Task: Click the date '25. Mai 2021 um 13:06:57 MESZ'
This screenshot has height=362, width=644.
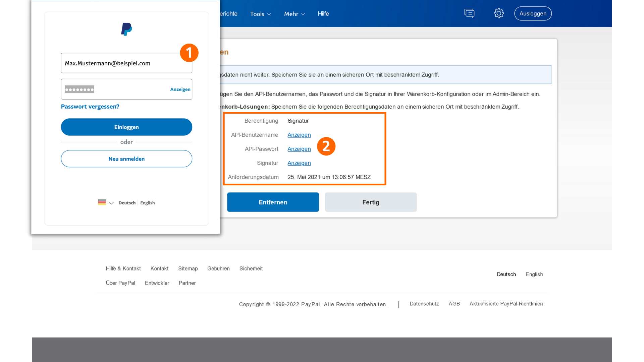Action: 329,177
